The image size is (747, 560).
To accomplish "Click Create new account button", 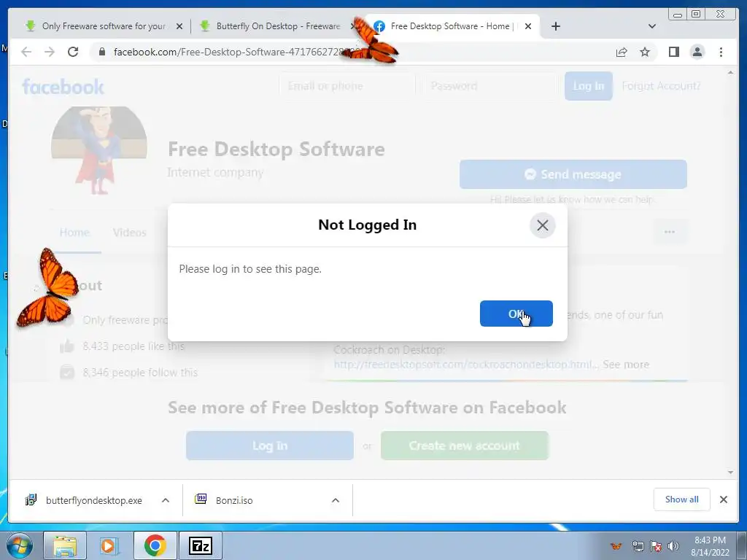I will (465, 446).
